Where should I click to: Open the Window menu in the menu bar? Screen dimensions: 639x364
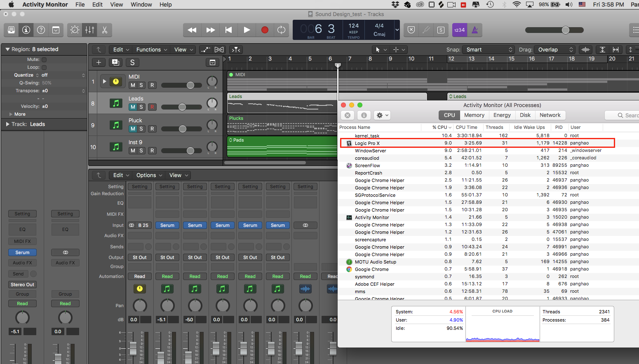141,5
